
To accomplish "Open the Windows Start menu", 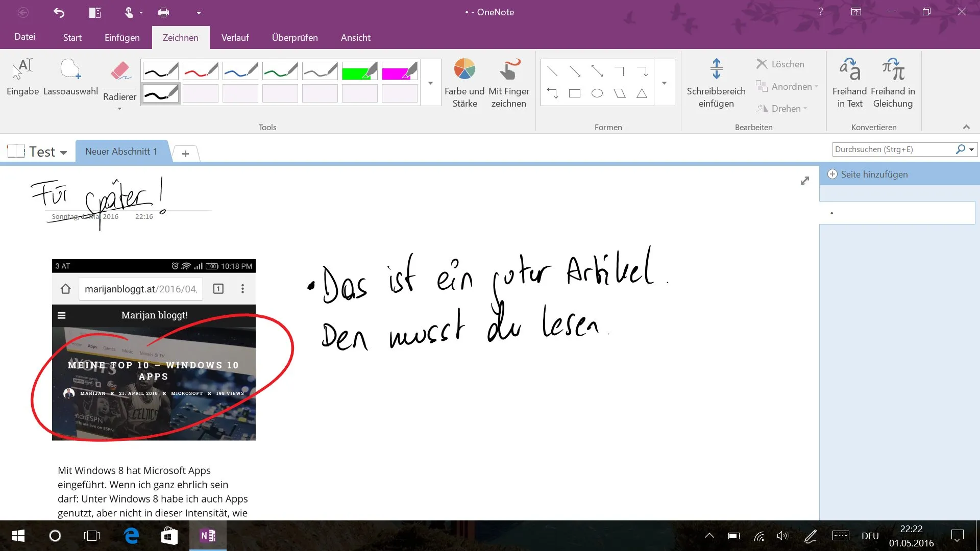I will tap(18, 536).
